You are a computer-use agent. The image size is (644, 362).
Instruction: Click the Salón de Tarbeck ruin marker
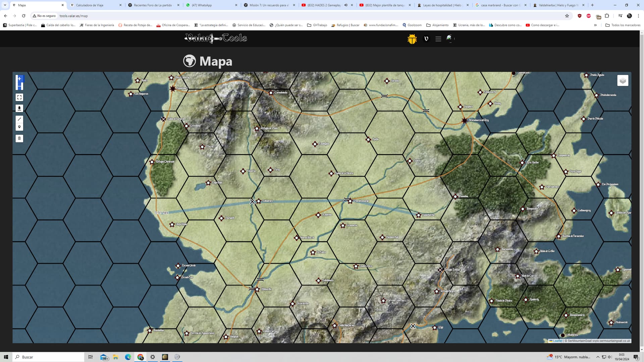(x=163, y=119)
